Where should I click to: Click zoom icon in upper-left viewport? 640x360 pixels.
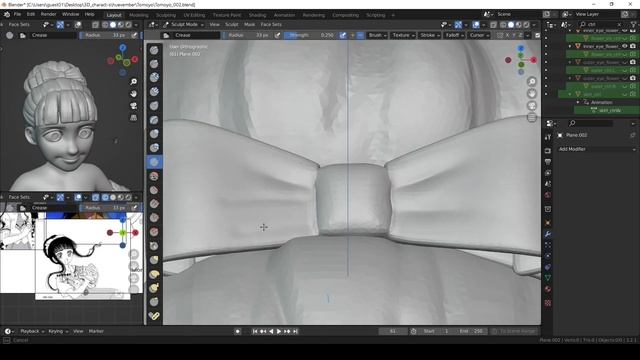click(x=133, y=82)
